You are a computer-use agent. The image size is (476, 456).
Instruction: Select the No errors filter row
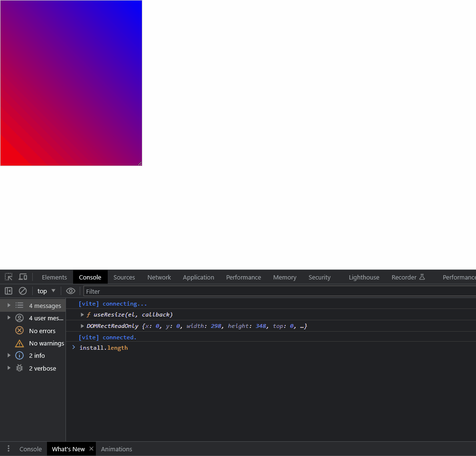click(x=33, y=331)
